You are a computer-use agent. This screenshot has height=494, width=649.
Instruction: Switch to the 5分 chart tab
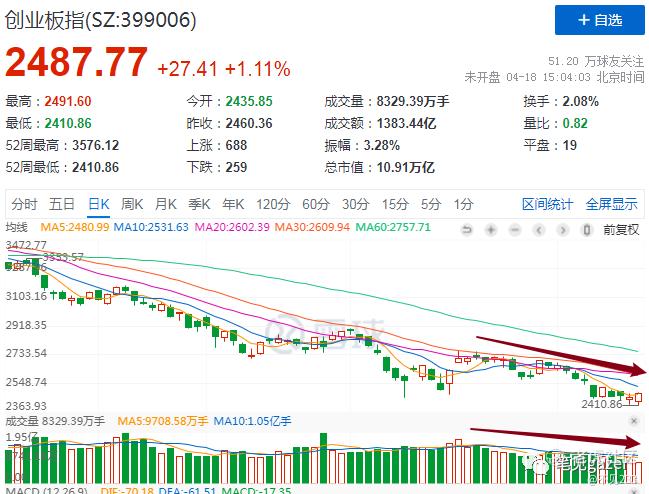(x=431, y=204)
